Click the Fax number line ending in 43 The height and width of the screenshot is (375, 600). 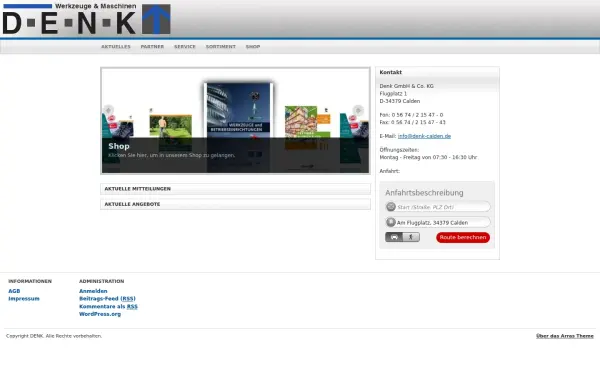[412, 122]
